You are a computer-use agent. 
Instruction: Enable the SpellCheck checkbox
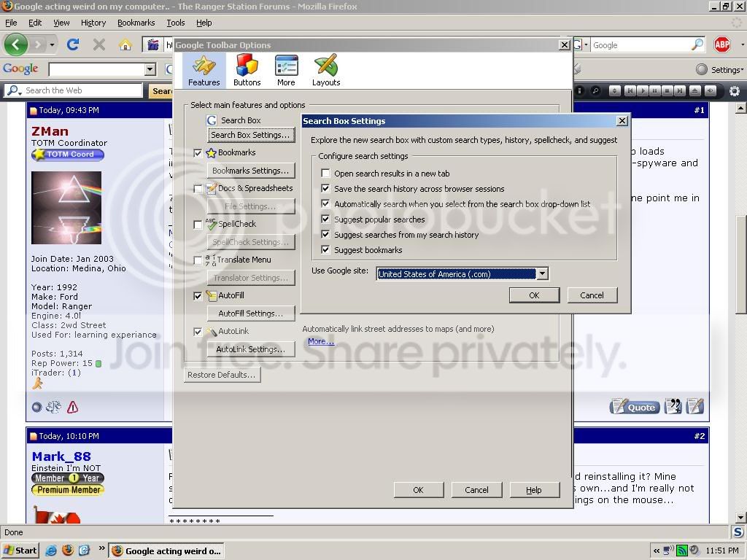[198, 225]
